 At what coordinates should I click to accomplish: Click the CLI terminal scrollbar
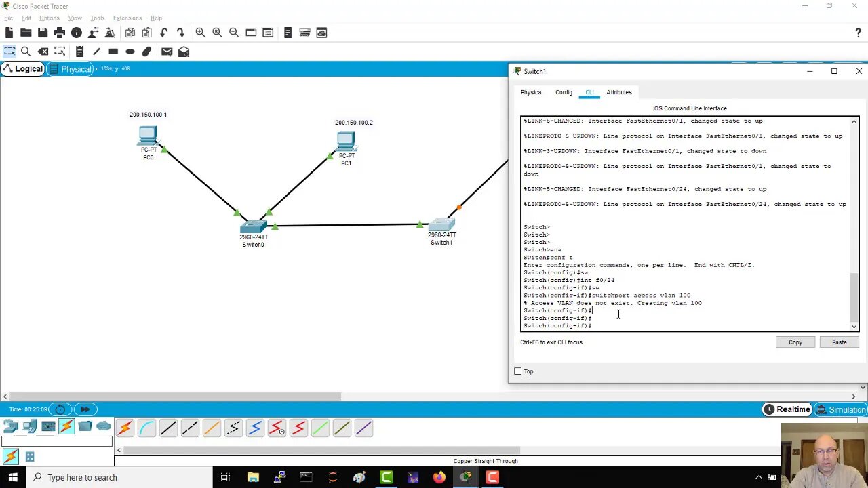(x=854, y=296)
